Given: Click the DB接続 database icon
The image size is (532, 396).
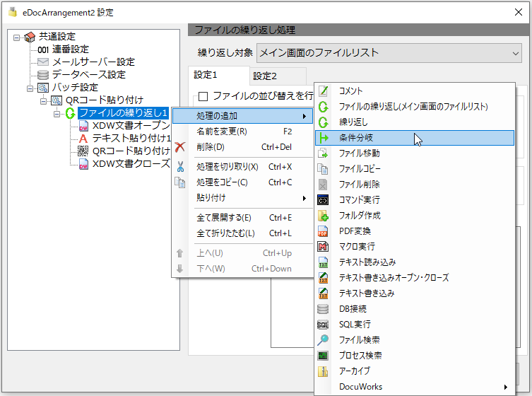Looking at the screenshot, I should pos(323,309).
